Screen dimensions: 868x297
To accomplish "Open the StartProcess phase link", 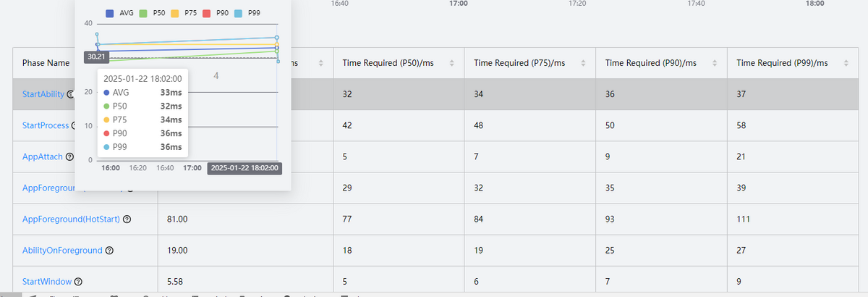I will pos(46,125).
